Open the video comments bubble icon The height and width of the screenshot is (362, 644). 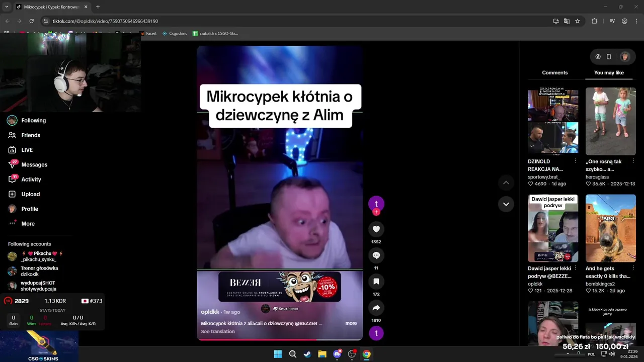[x=376, y=255]
